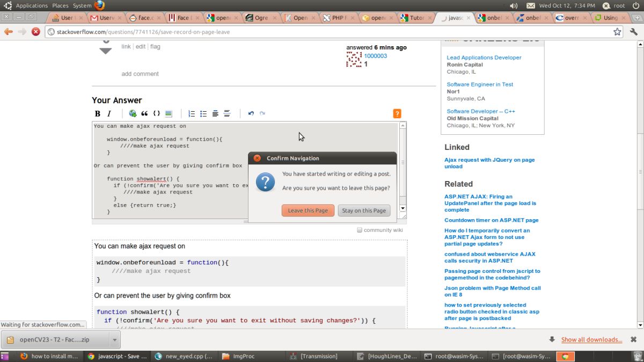Screen dimensions: 644x362
Task: Click the undo icon in editor toolbar
Action: pyautogui.click(x=251, y=113)
